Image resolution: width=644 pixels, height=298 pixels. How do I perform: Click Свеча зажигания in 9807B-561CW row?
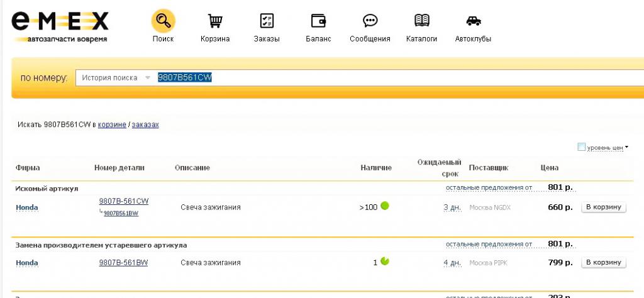210,207
